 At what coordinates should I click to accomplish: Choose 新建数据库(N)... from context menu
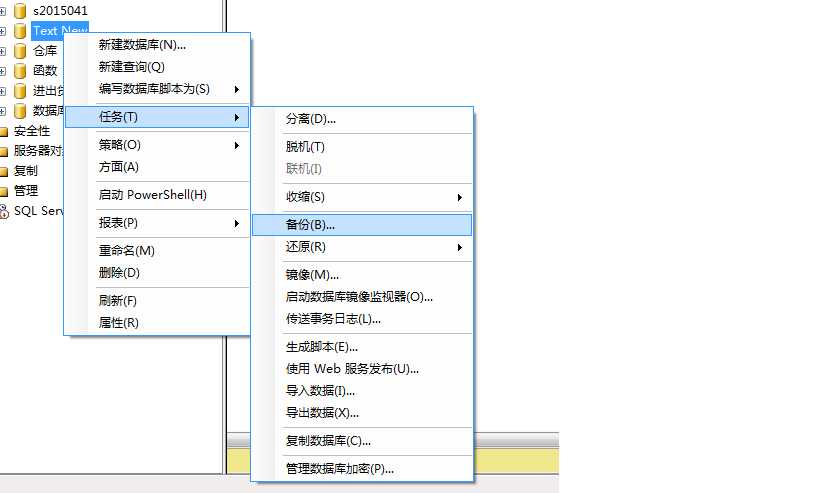(157, 45)
